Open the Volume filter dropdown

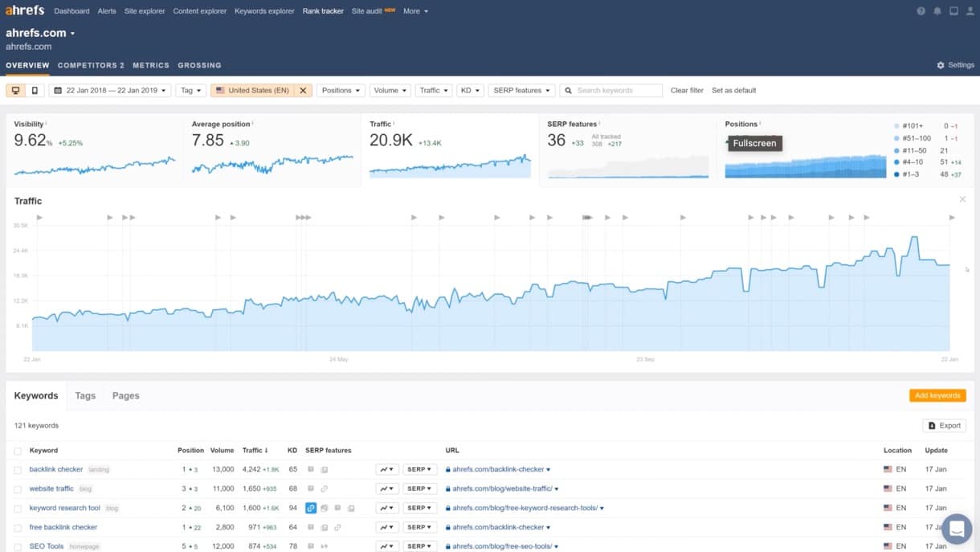coord(390,90)
